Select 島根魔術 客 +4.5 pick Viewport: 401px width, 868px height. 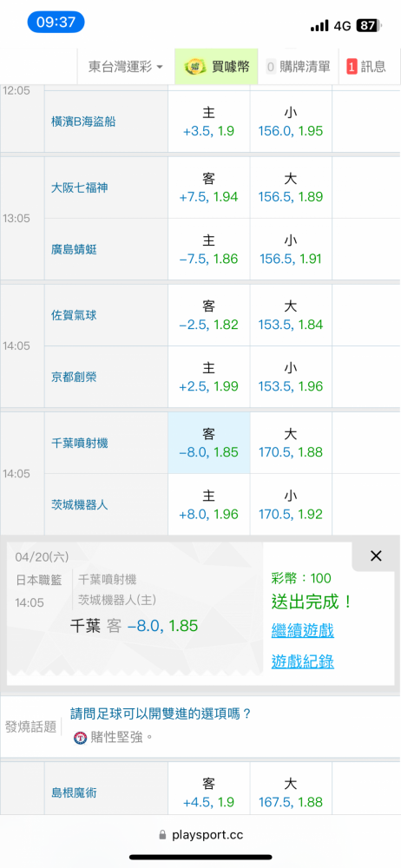click(x=209, y=792)
